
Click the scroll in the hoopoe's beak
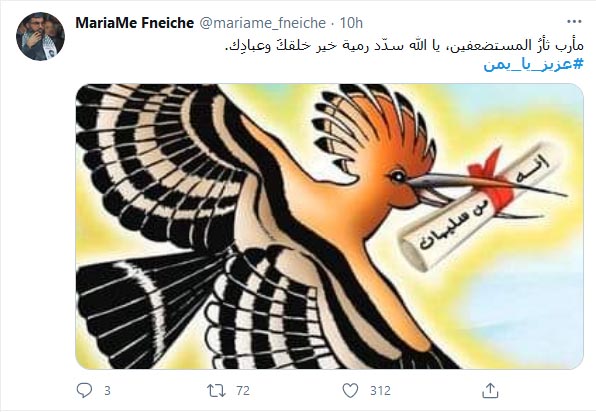(x=479, y=209)
